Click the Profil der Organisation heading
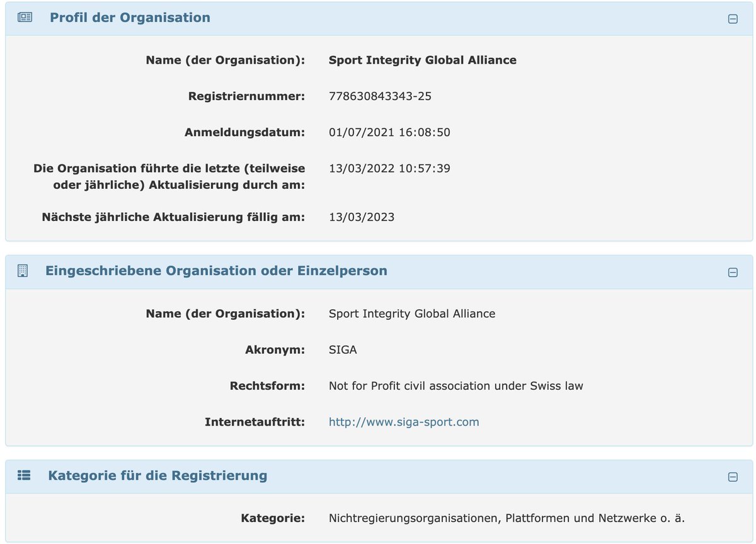 point(130,18)
